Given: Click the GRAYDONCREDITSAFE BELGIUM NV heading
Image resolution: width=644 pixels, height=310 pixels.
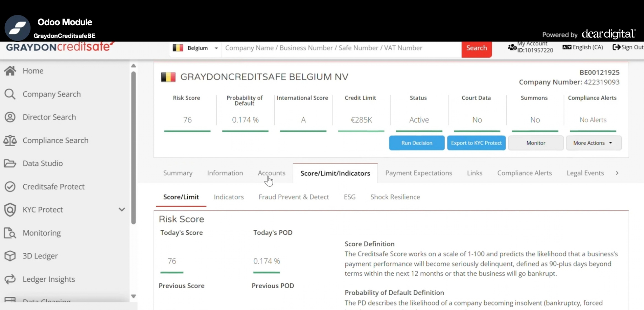Looking at the screenshot, I should (264, 77).
